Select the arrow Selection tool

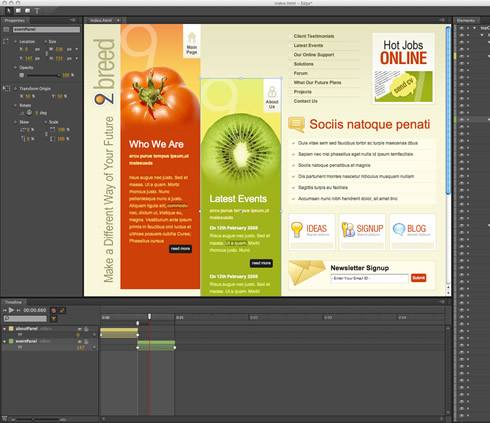coord(9,11)
